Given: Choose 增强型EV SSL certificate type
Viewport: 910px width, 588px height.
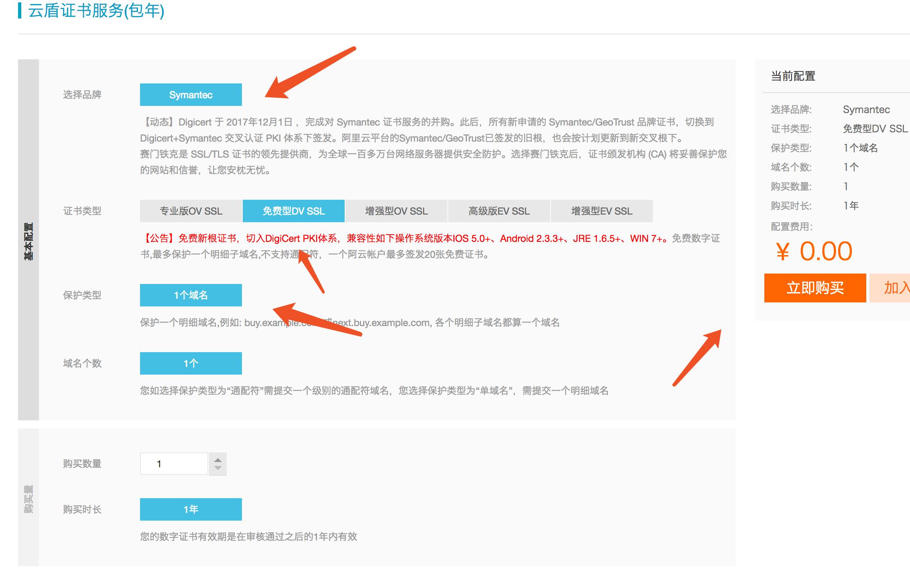Looking at the screenshot, I should (601, 211).
